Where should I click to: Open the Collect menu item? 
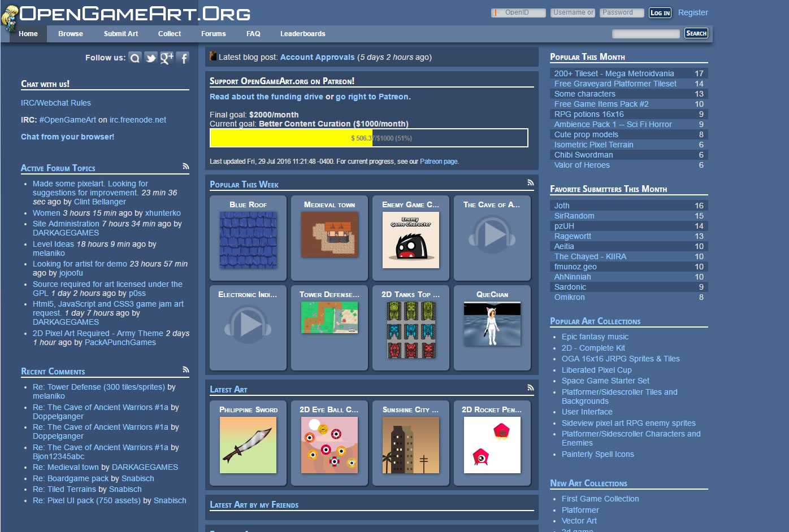point(170,34)
